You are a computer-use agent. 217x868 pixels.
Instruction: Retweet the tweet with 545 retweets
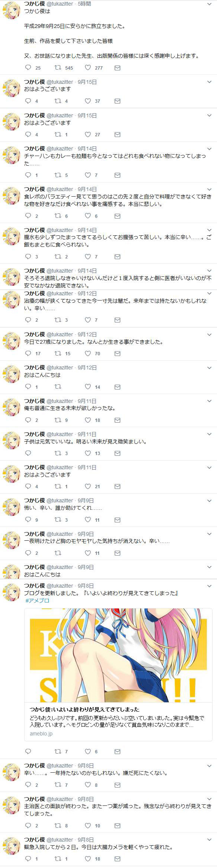tap(58, 68)
